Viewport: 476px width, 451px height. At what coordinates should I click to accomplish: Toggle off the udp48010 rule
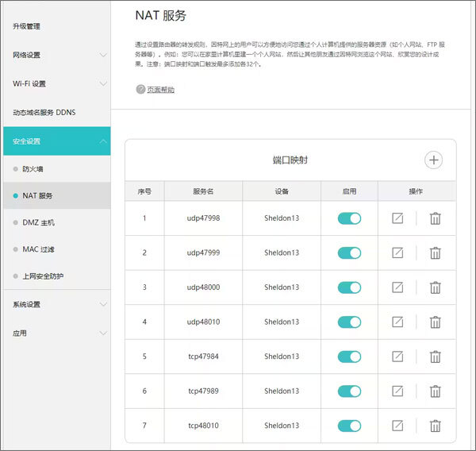tap(349, 322)
